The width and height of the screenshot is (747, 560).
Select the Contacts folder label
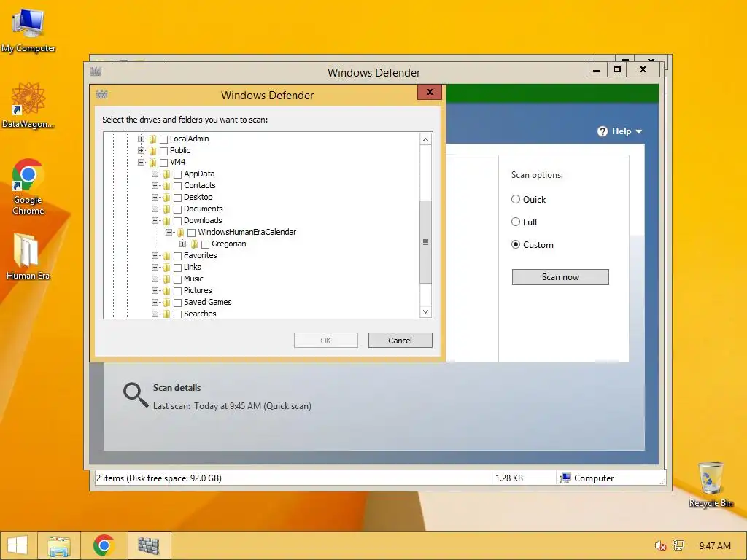click(200, 186)
